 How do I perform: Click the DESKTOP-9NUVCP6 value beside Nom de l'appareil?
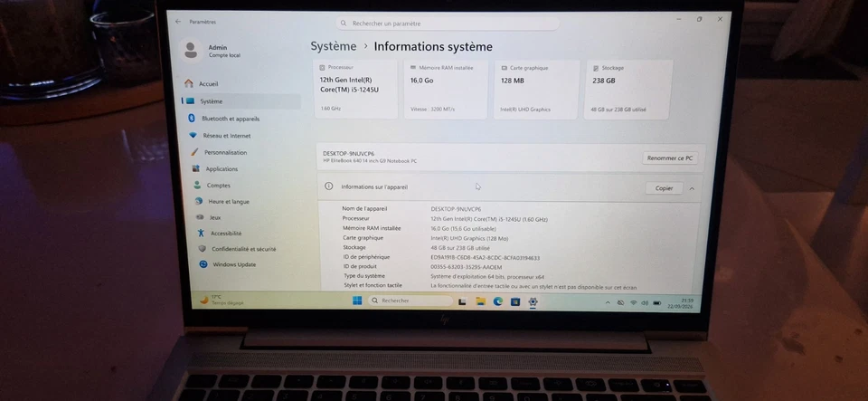point(456,209)
